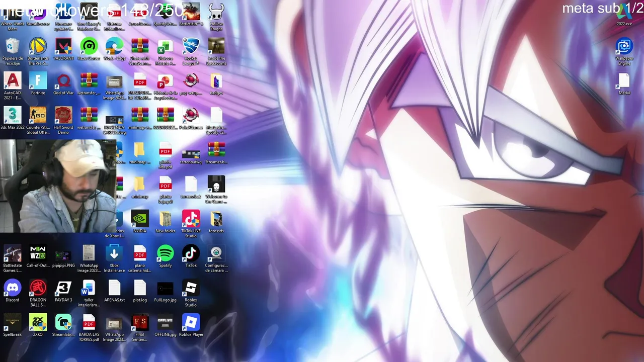Select the terreno.bak file
The height and width of the screenshot is (362, 644).
point(191,188)
